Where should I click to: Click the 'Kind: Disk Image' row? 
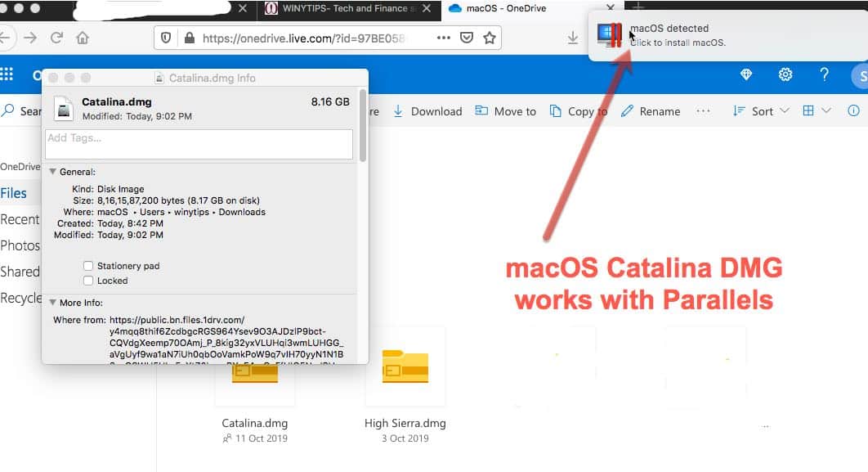point(108,189)
